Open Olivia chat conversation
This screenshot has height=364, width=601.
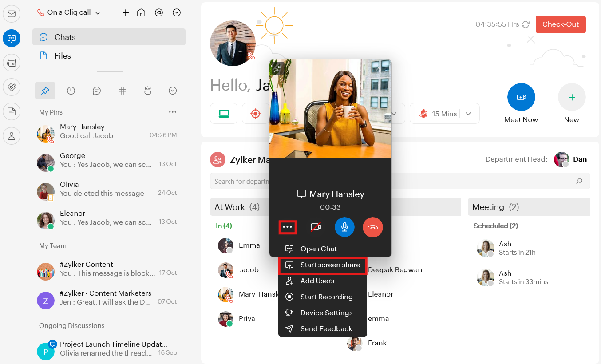[109, 191]
